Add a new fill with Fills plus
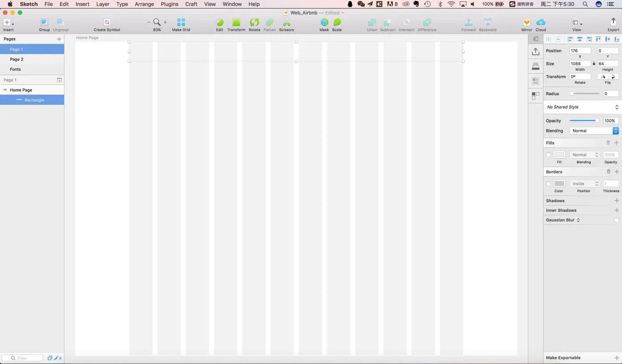The width and height of the screenshot is (622, 364). pyautogui.click(x=616, y=143)
